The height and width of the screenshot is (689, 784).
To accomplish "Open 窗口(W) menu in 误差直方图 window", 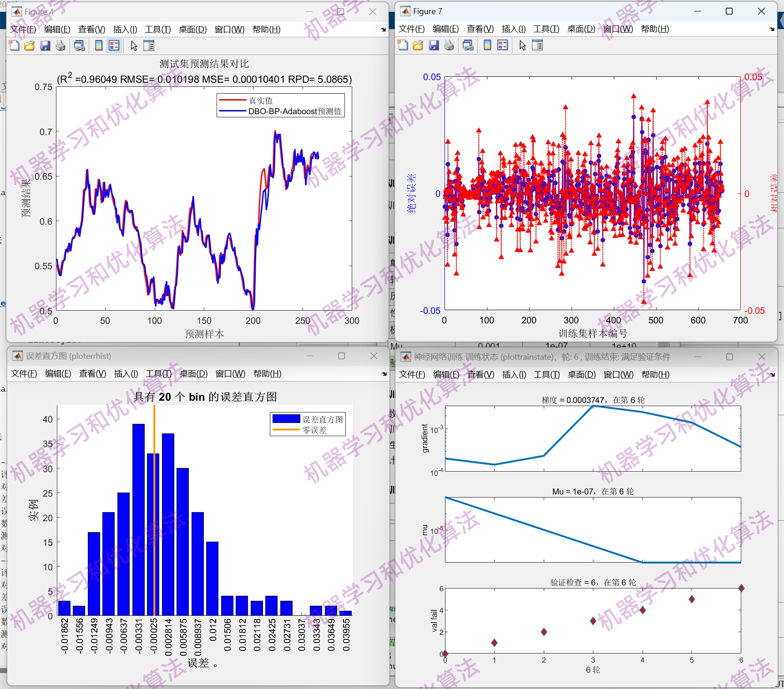I will pyautogui.click(x=231, y=374).
